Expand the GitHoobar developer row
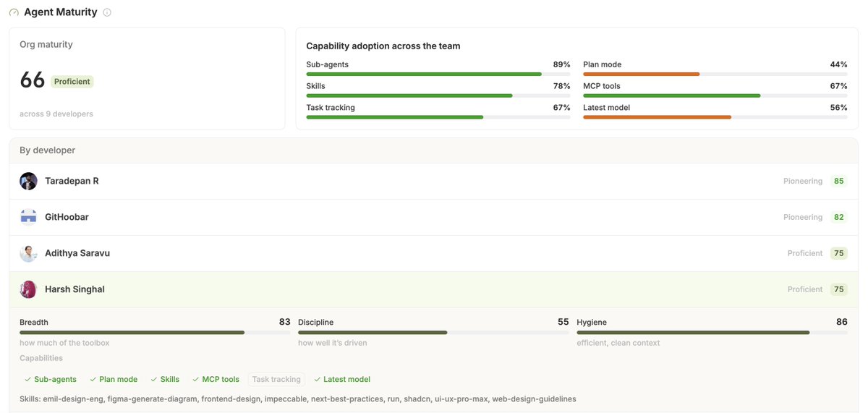 point(433,217)
